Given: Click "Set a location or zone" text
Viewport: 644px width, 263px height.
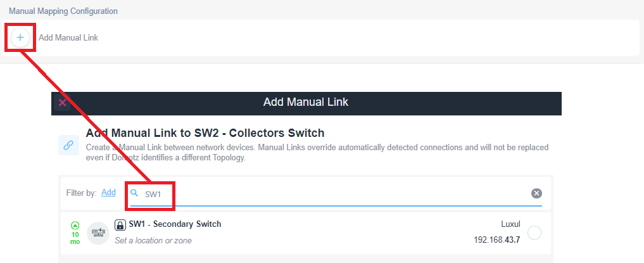Looking at the screenshot, I should (x=153, y=241).
